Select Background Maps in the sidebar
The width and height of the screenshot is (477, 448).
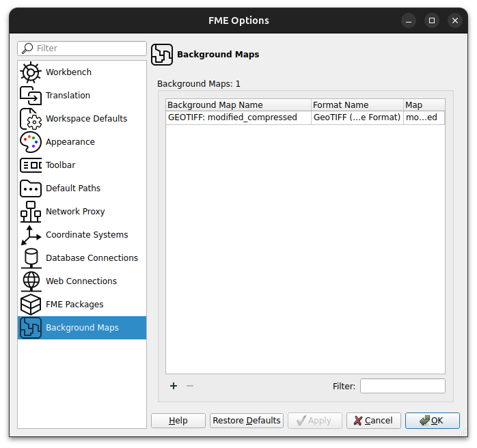(82, 328)
